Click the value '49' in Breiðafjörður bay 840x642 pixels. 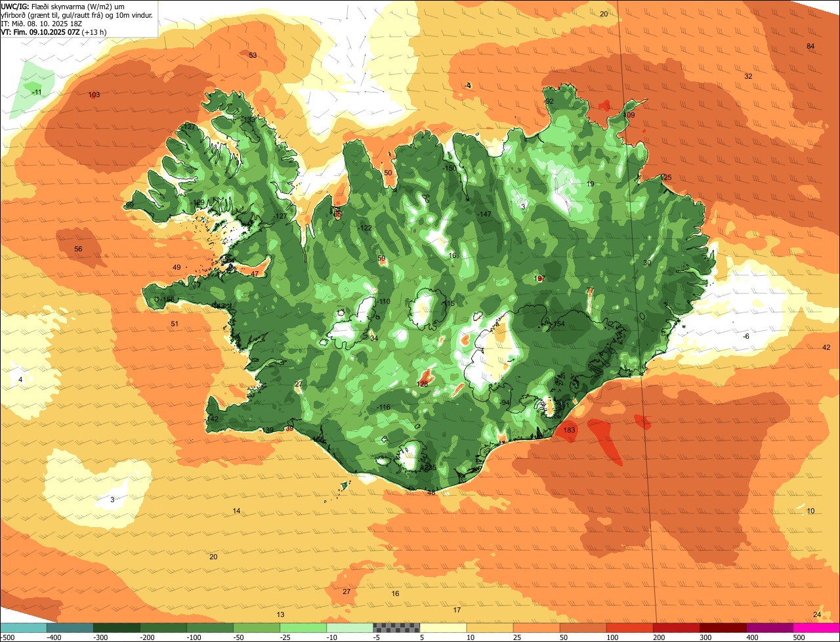click(177, 267)
